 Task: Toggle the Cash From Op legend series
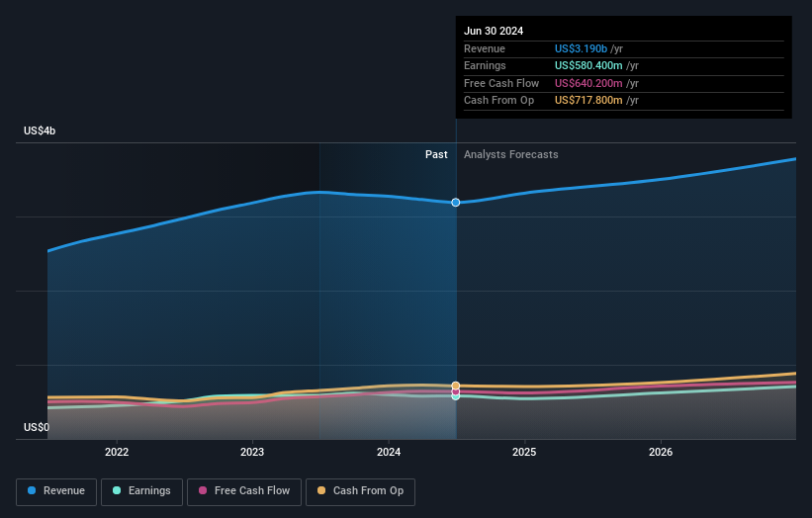point(360,491)
